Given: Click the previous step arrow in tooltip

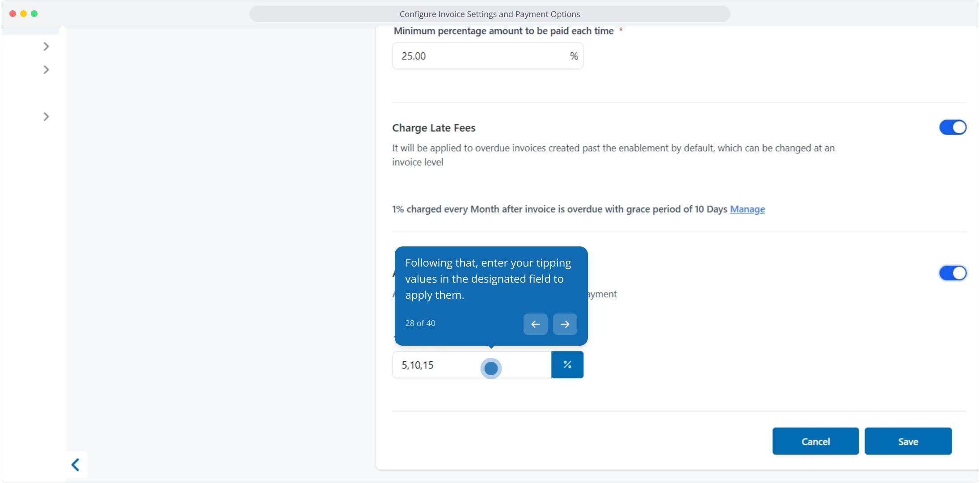Looking at the screenshot, I should pyautogui.click(x=535, y=324).
